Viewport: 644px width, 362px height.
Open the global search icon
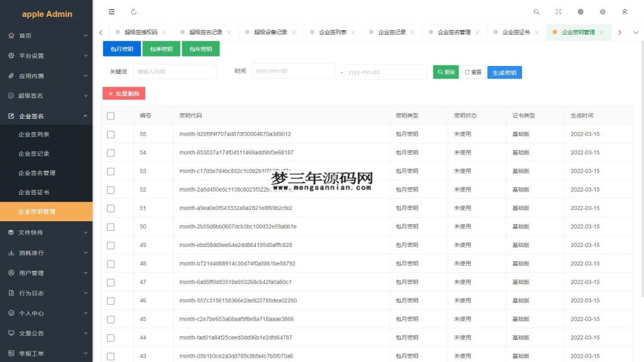tap(536, 11)
